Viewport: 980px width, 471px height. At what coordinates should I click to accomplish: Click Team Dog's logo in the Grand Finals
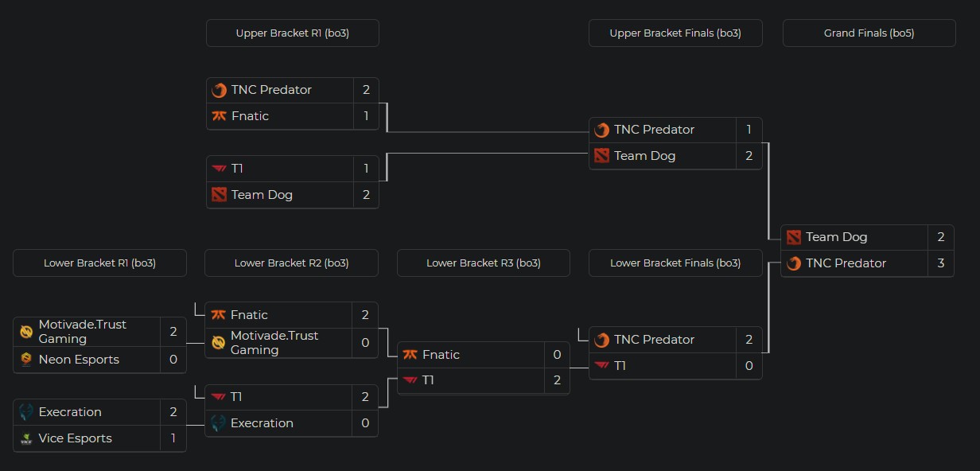pos(794,237)
